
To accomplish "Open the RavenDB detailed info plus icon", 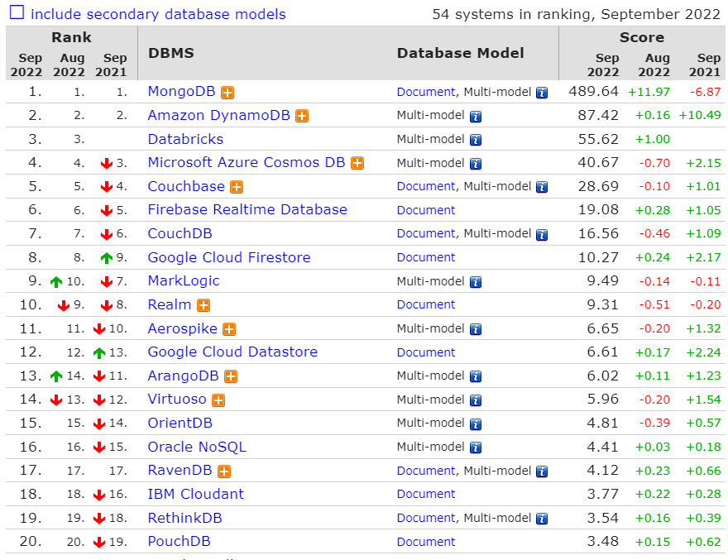I will pos(225,471).
